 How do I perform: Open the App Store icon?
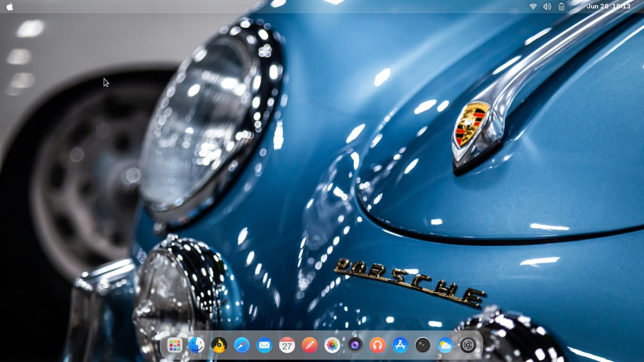400,346
